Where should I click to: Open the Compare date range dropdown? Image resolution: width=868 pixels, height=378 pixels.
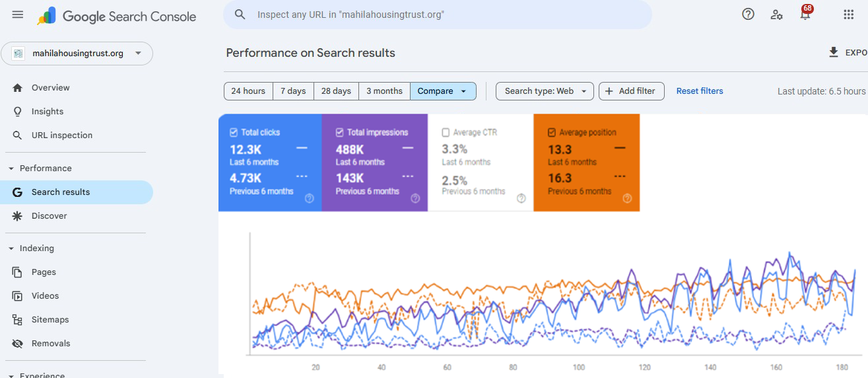(x=443, y=91)
